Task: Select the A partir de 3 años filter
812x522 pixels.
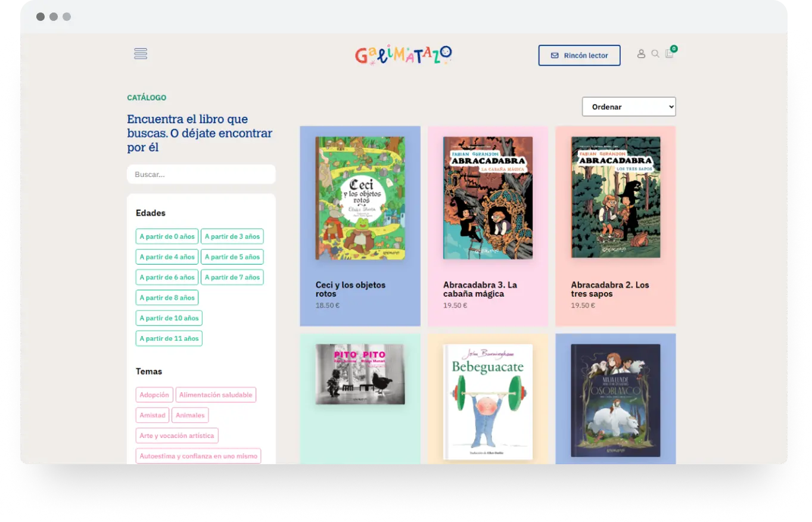Action: click(232, 237)
